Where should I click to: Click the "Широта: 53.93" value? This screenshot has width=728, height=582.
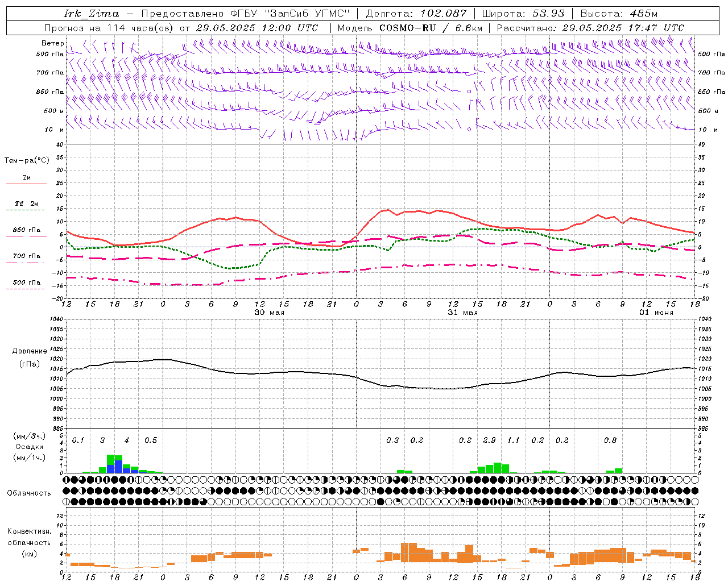point(523,14)
